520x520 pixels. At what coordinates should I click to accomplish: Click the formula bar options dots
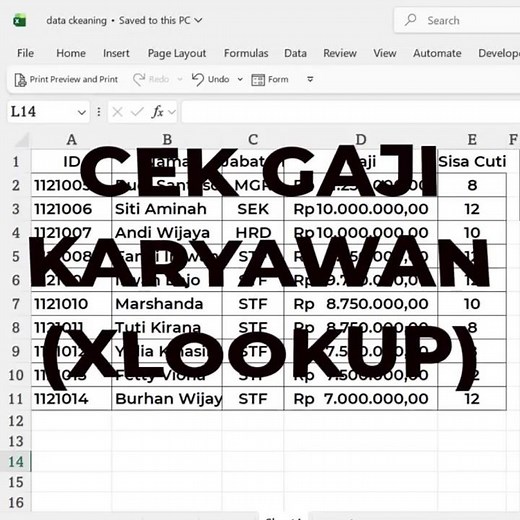[x=99, y=112]
